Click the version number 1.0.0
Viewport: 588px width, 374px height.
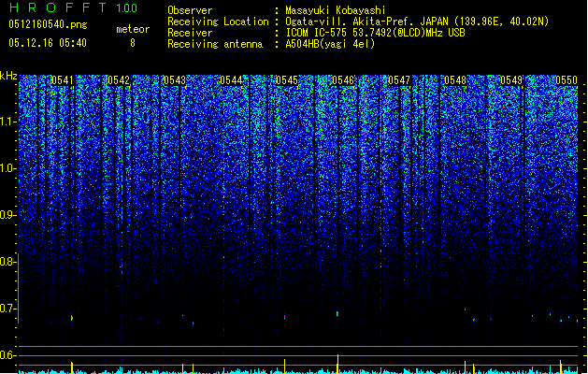click(x=127, y=7)
